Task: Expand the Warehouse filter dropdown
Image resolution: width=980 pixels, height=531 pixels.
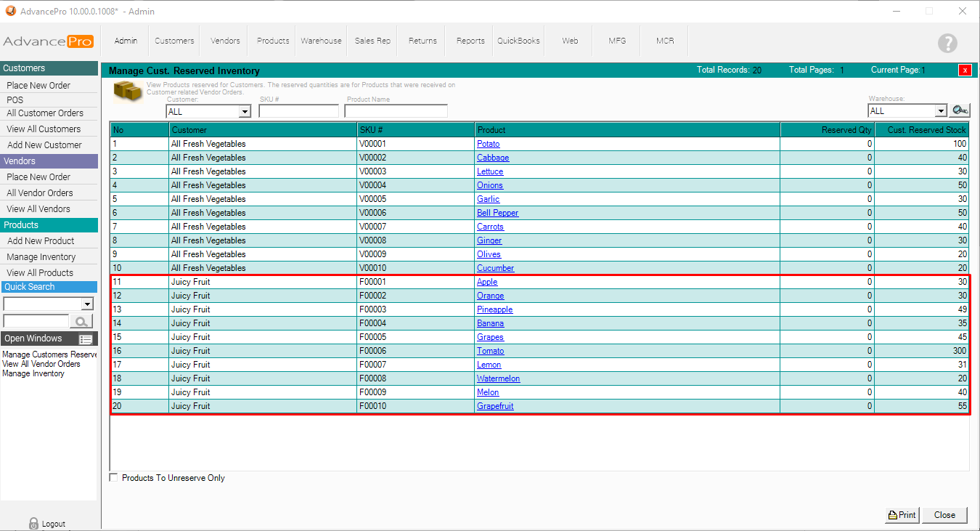Action: pyautogui.click(x=941, y=111)
